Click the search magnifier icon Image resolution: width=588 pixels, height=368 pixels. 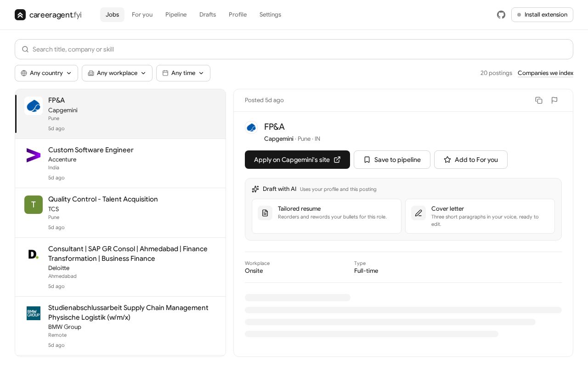pos(25,49)
